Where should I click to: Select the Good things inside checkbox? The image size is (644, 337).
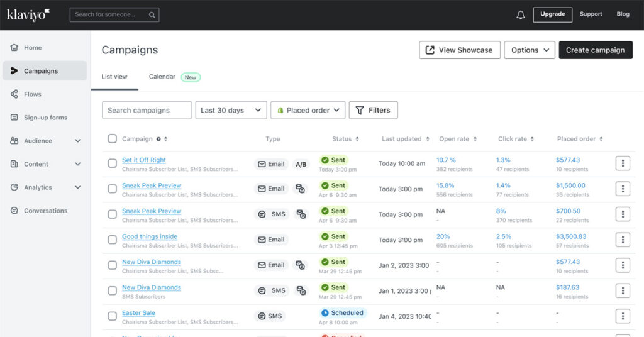[112, 240]
